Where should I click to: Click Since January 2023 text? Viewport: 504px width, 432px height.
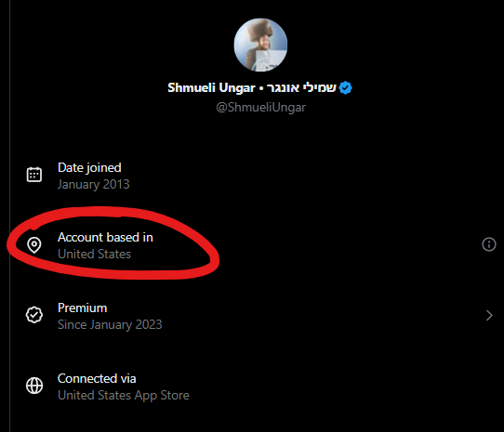[x=110, y=325]
